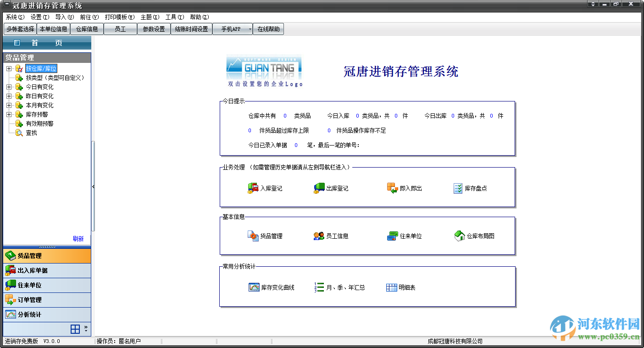Open the 设置(T) menu

pos(40,17)
